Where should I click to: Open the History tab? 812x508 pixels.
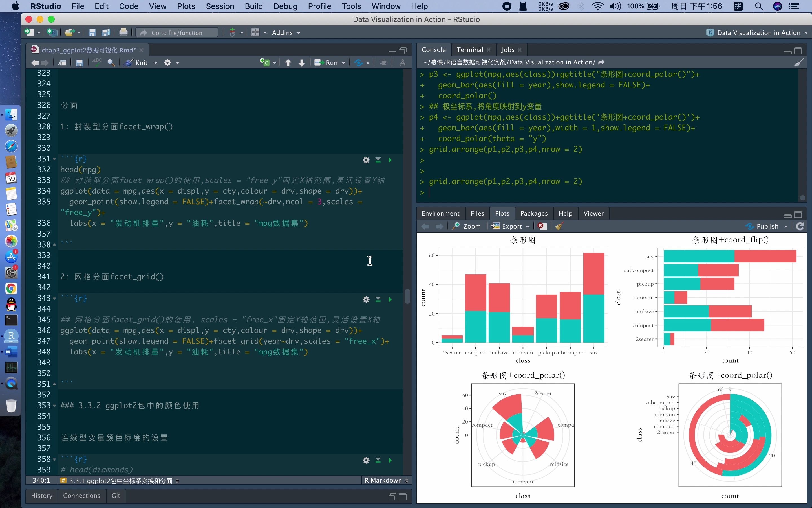42,496
